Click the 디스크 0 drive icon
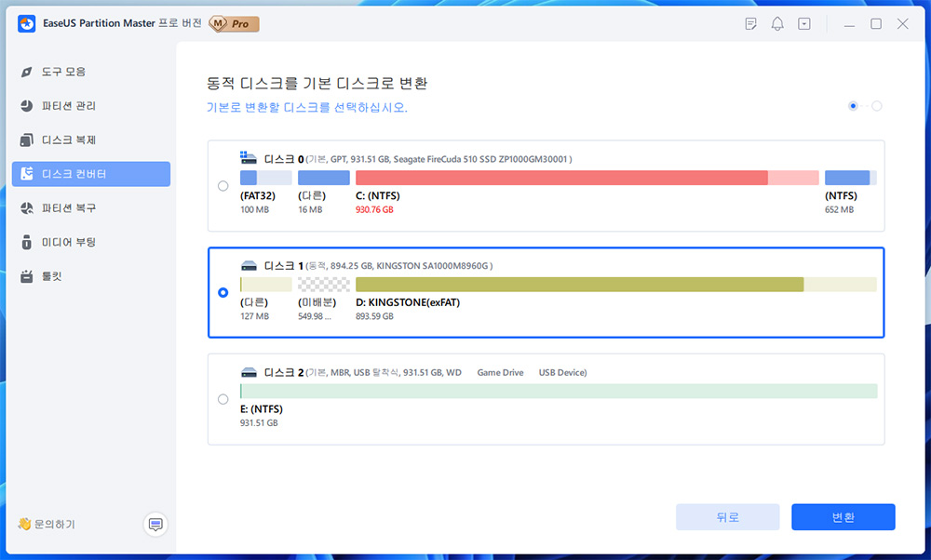Screen dimensions: 931x560 [x=249, y=158]
